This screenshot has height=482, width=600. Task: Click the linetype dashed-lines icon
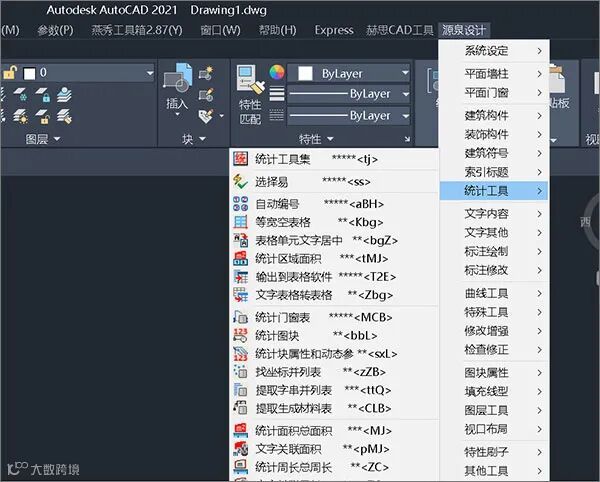pyautogui.click(x=277, y=114)
